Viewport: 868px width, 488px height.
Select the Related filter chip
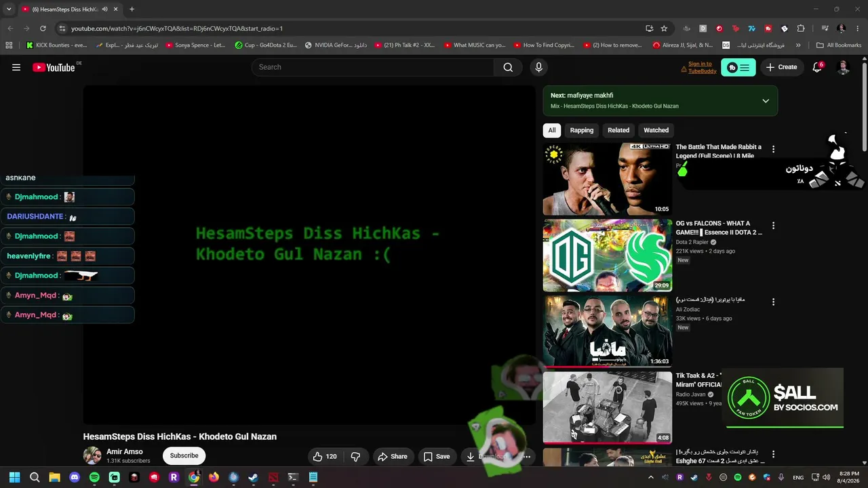(618, 130)
